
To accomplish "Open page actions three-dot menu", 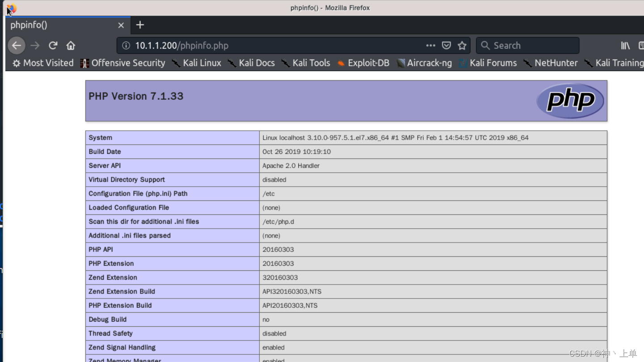I will [430, 45].
